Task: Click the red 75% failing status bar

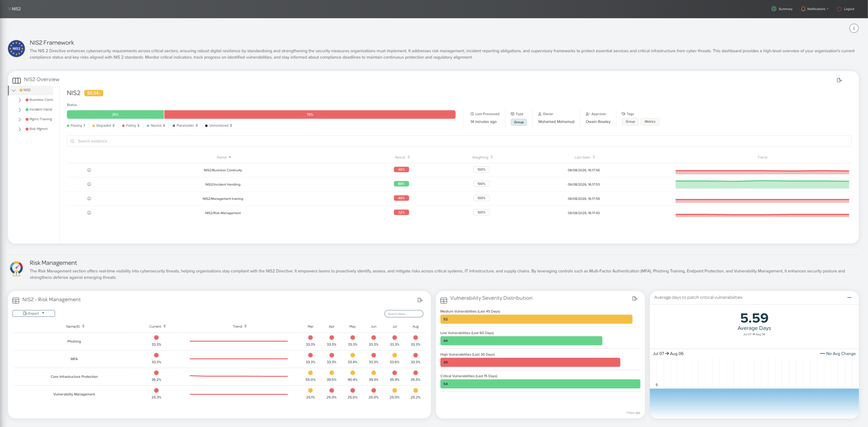Action: click(310, 115)
